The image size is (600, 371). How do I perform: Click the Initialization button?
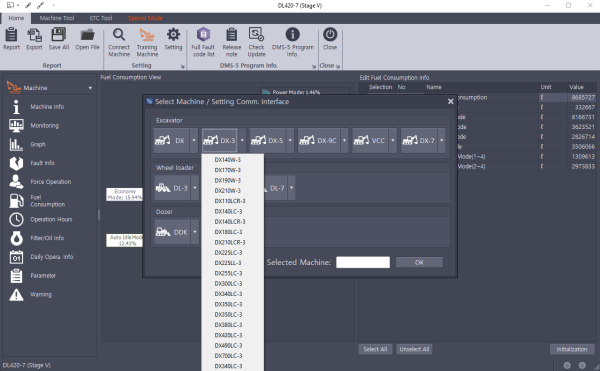(x=572, y=349)
